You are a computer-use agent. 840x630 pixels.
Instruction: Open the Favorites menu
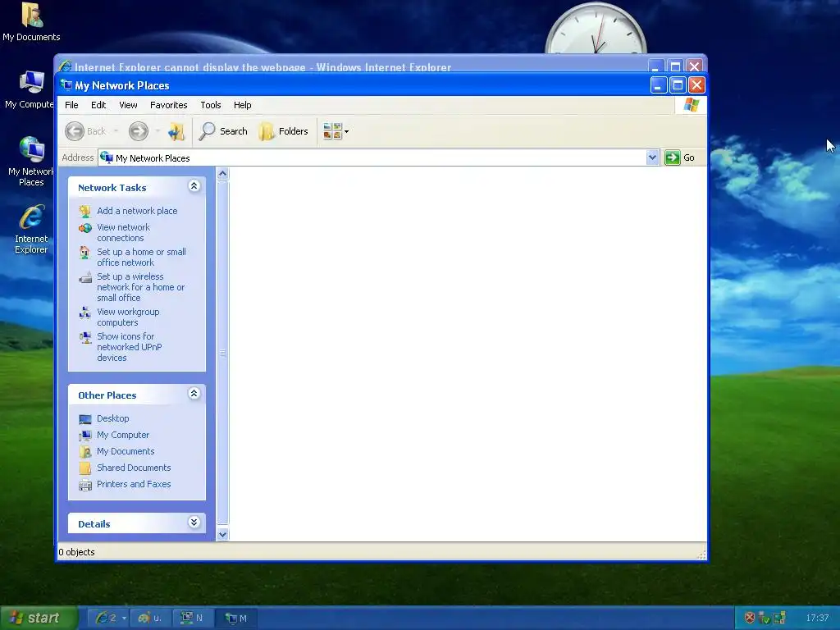[x=169, y=105]
